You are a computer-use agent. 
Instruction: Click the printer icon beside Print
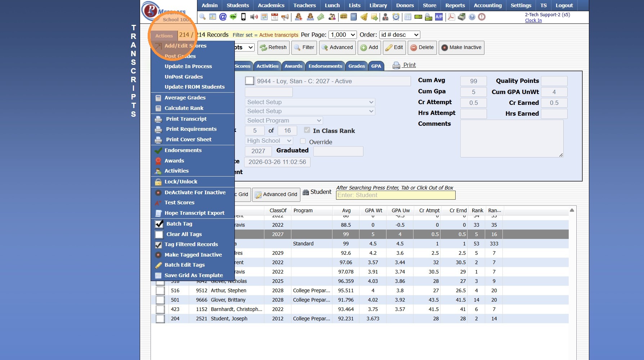[x=396, y=65]
